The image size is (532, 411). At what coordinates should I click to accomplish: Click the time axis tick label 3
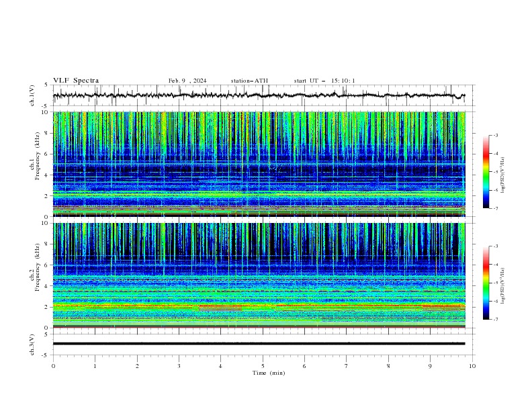click(179, 366)
